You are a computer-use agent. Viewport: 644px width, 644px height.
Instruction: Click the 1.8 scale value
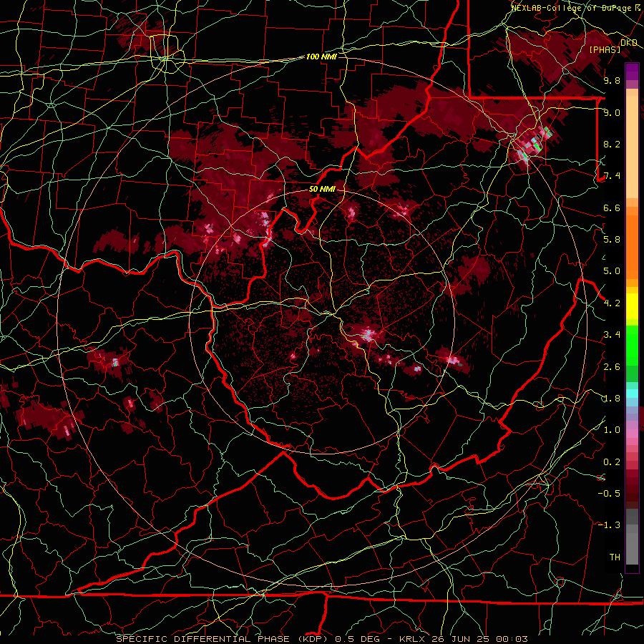(612, 399)
